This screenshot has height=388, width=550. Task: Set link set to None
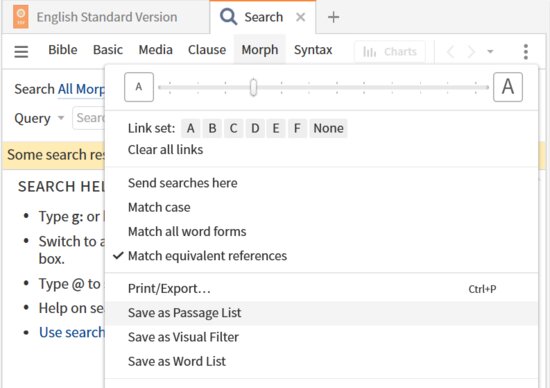pos(328,128)
